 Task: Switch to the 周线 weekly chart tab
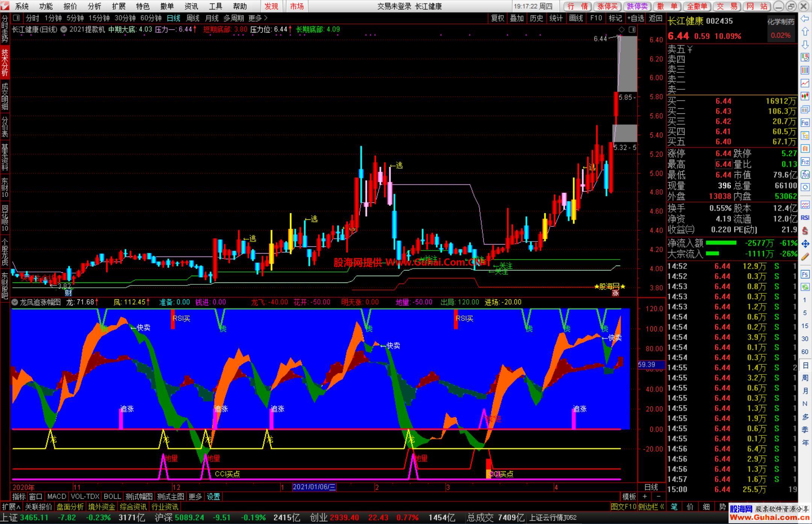tap(193, 18)
